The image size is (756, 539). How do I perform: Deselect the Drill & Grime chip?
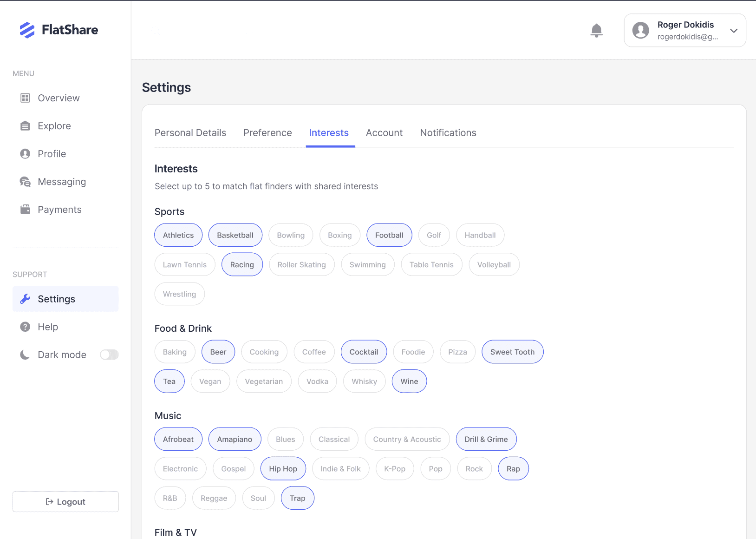[x=486, y=439]
